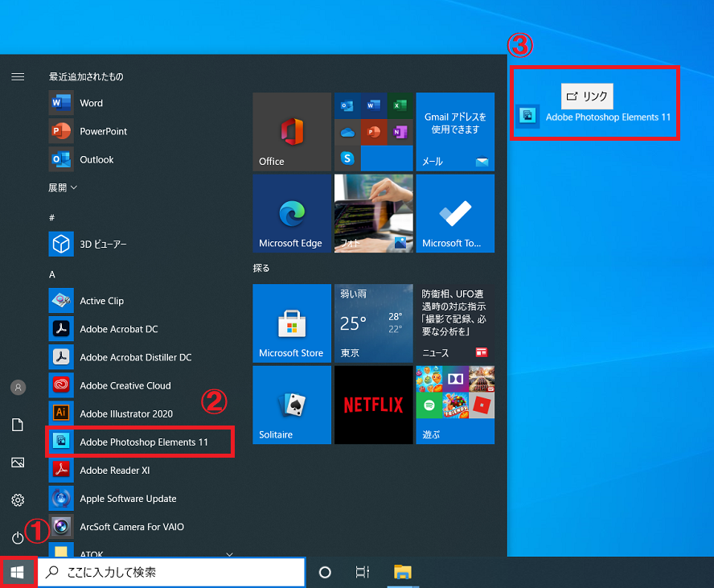The width and height of the screenshot is (714, 588).
Task: Open Outlook in the recently added list
Action: coord(142,159)
